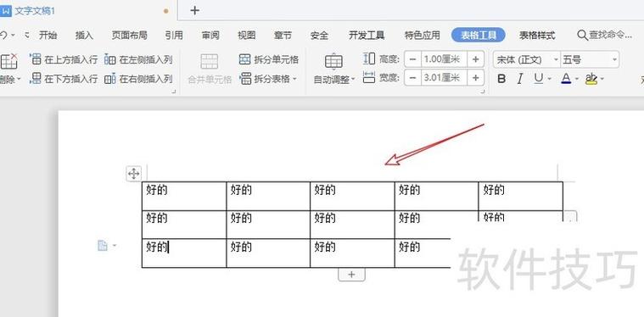Switch to the Page Layout tab
644x317 pixels.
coord(129,36)
